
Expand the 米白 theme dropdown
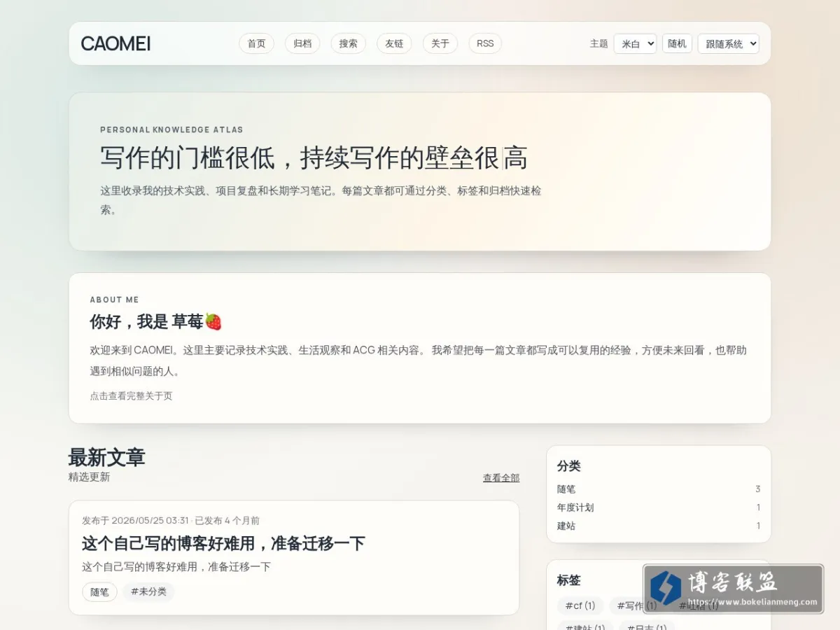click(635, 43)
